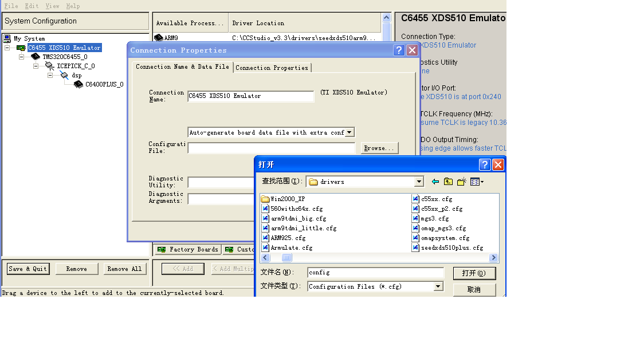Select the c55xx_p2.cfg file
This screenshot has height=362, width=644.
pyautogui.click(x=437, y=209)
